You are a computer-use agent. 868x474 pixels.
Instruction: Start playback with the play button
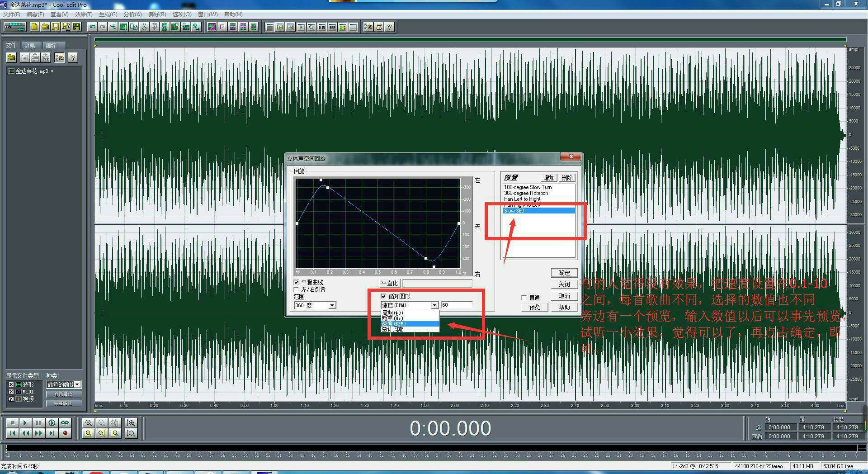click(25, 423)
